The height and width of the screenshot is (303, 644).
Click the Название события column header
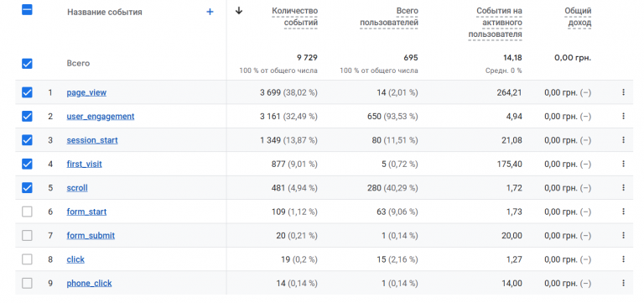[x=105, y=13]
